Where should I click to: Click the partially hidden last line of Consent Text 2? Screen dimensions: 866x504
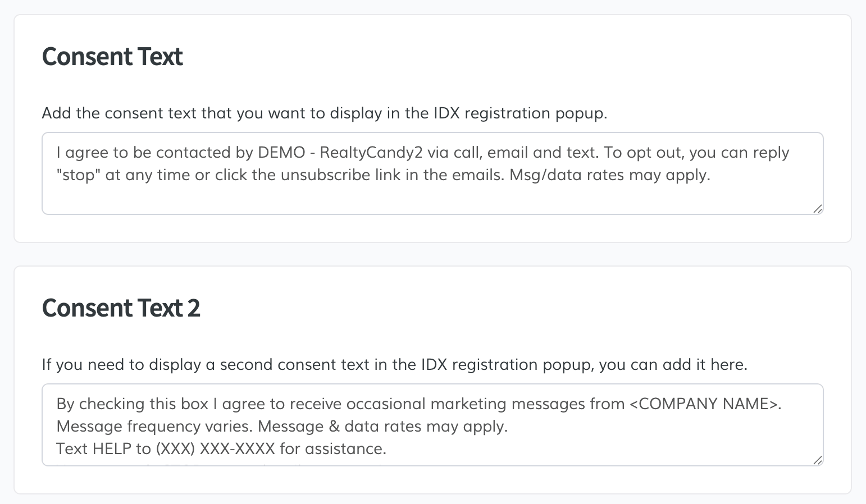click(x=225, y=464)
